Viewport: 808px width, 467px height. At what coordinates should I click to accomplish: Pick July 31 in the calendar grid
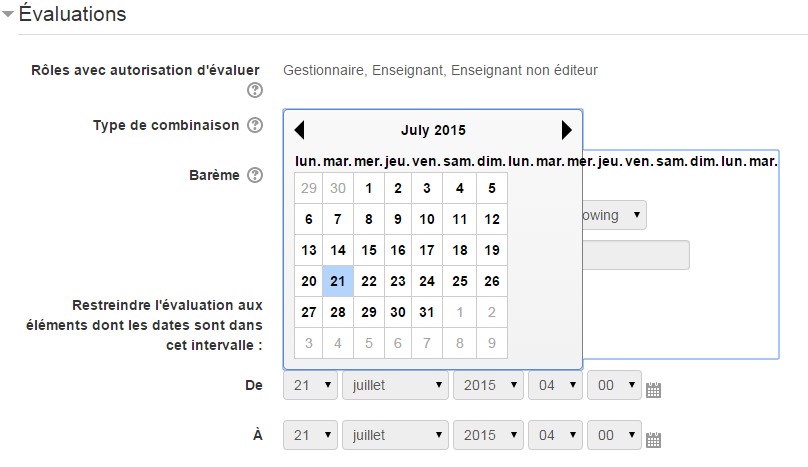427,312
